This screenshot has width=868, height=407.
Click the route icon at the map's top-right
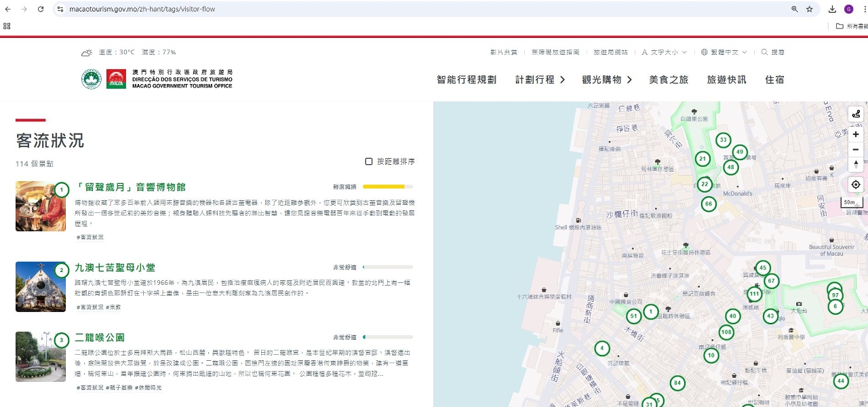pos(856,114)
